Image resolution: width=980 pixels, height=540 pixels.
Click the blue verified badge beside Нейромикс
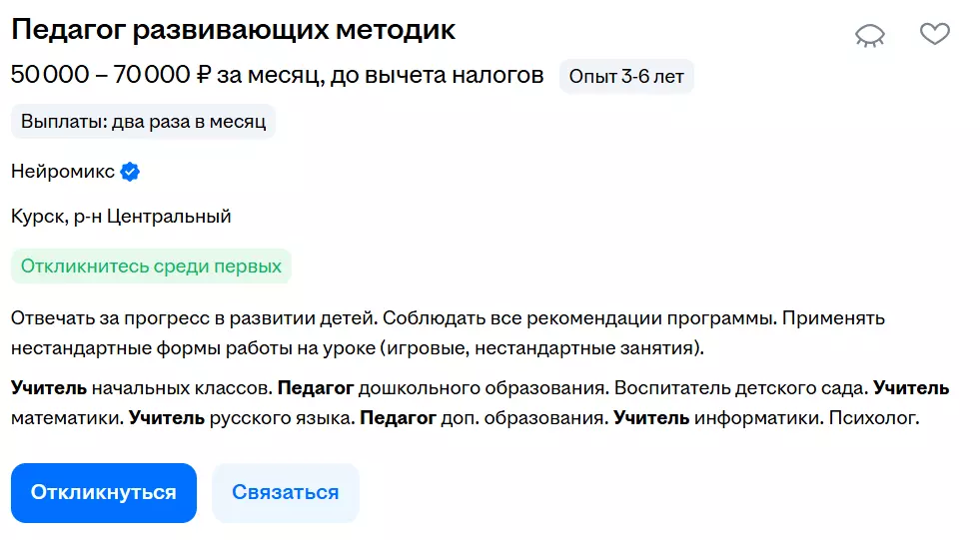pyautogui.click(x=130, y=172)
